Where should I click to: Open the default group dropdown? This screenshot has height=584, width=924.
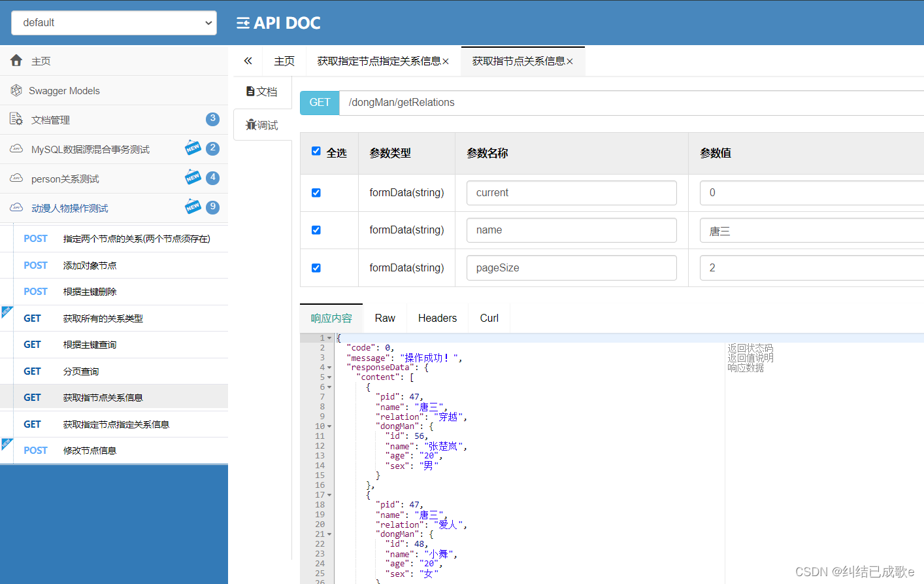click(114, 23)
